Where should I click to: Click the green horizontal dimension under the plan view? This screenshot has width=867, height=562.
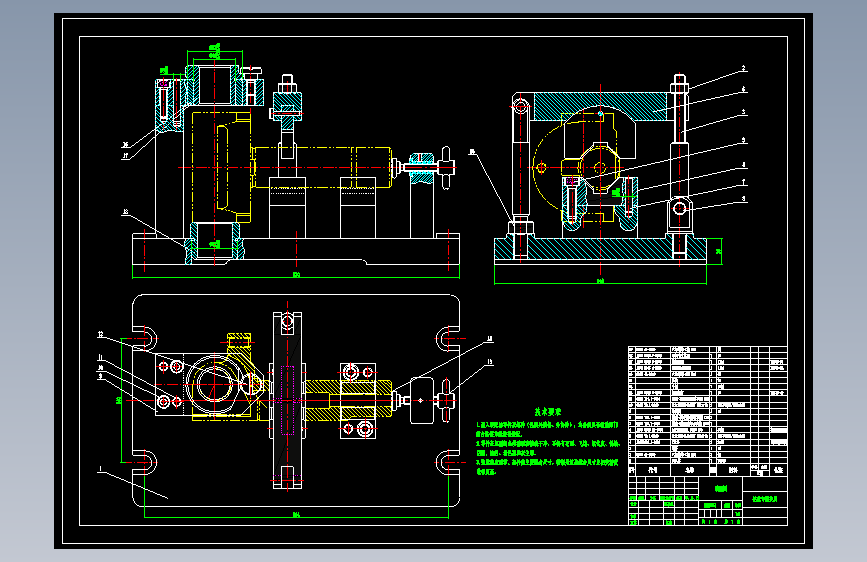coord(296,517)
